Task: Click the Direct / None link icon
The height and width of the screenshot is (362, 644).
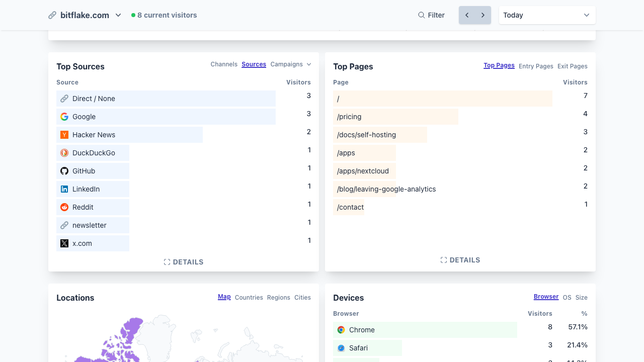Action: [x=64, y=99]
